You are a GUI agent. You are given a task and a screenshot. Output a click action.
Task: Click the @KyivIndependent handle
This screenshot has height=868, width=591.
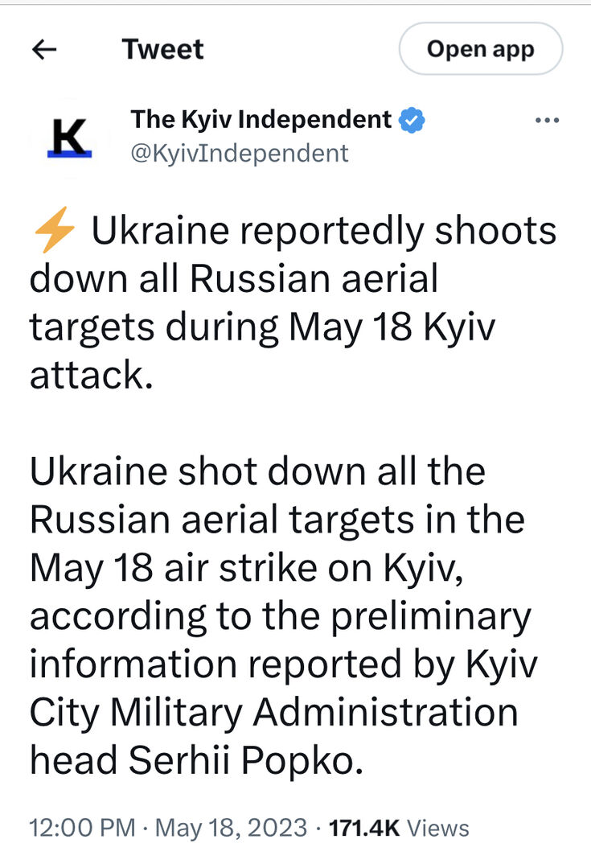pos(240,153)
